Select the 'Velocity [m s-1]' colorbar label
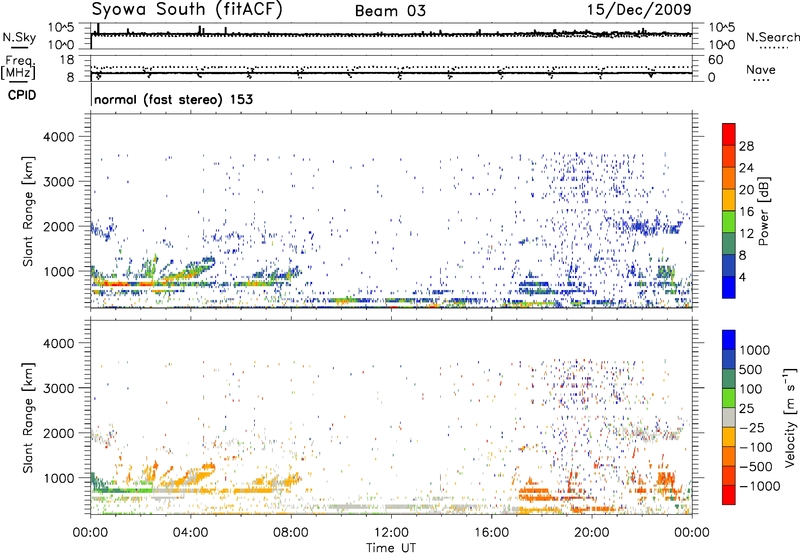The image size is (800, 554). click(x=790, y=417)
